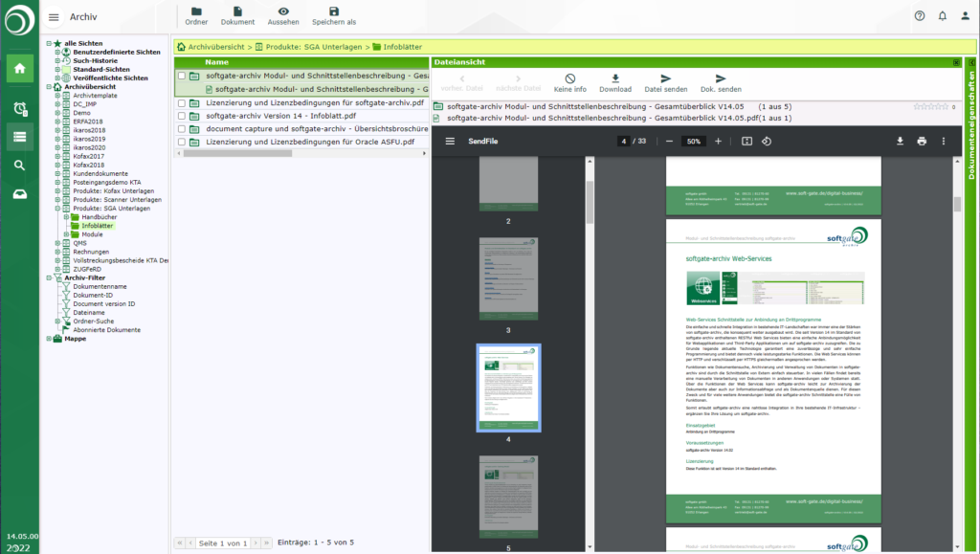Check the softgate-archiv Version 14 Infoblatt checkbox
The image size is (980, 554).
[x=181, y=116]
